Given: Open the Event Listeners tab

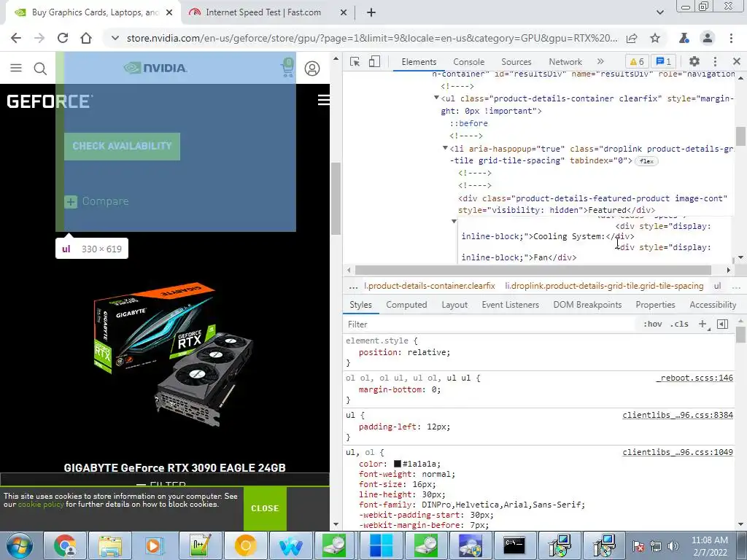Looking at the screenshot, I should (510, 305).
